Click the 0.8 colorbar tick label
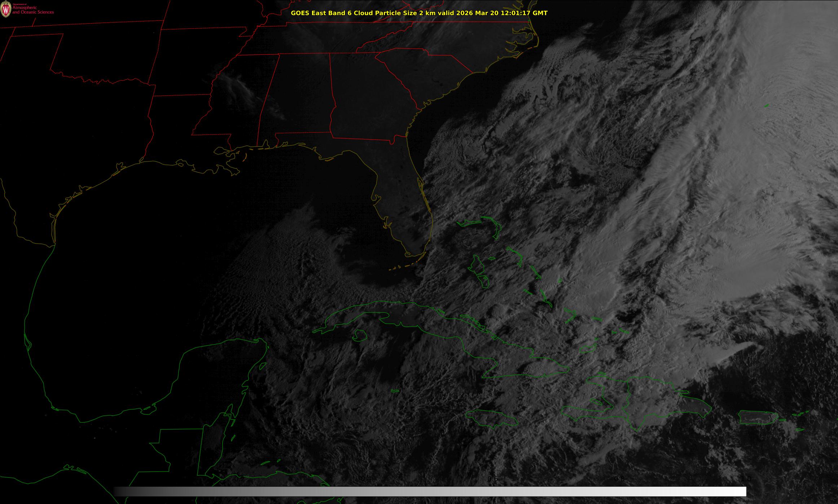Image resolution: width=838 pixels, height=504 pixels. pos(619,479)
